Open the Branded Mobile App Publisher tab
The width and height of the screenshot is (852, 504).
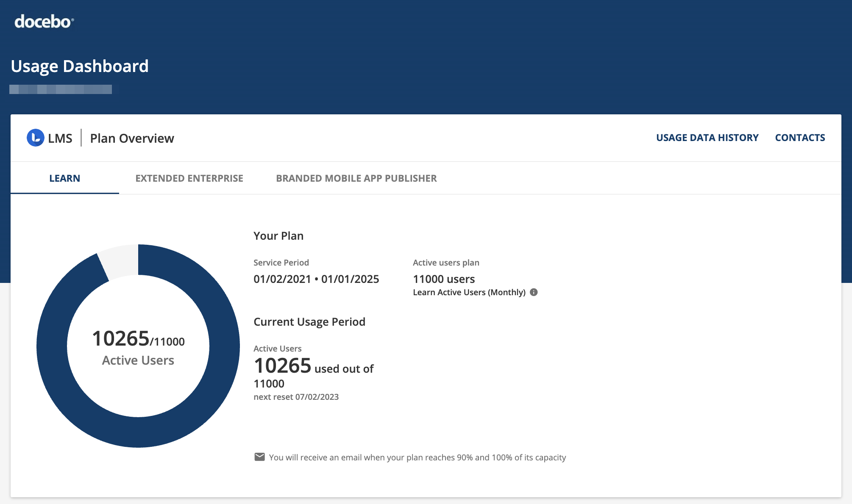point(356,178)
